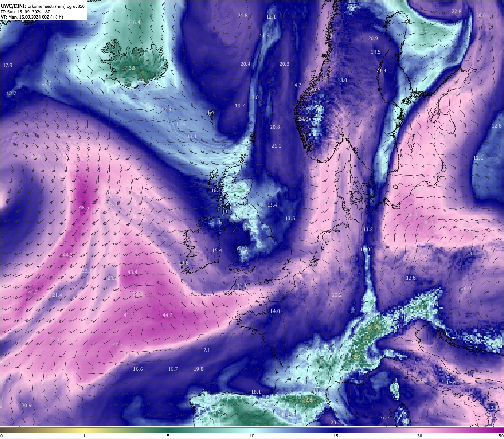504x439 pixels.
Task: Click the 11.9 value label
Action: 264,35
